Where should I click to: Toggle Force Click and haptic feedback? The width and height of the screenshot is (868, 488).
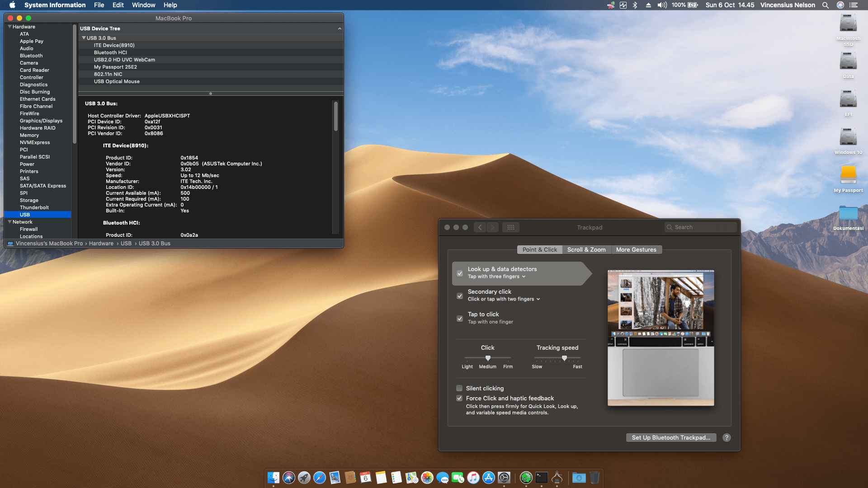point(459,398)
